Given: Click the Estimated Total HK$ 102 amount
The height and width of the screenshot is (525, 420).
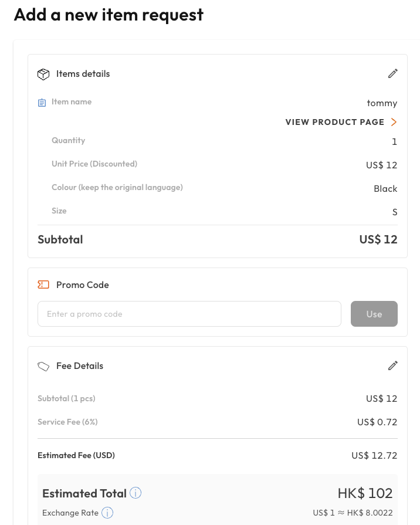Looking at the screenshot, I should (x=365, y=493).
